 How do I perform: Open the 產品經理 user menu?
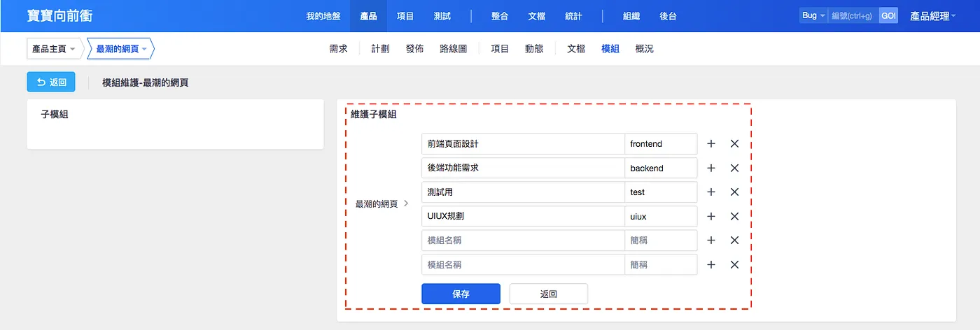pyautogui.click(x=933, y=15)
